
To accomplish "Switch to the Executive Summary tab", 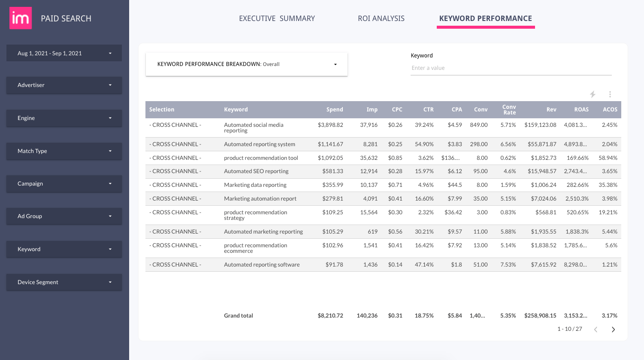I will point(276,18).
